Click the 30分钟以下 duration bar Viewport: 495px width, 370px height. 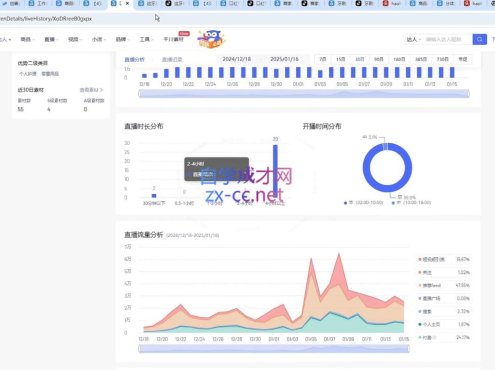coord(154,196)
